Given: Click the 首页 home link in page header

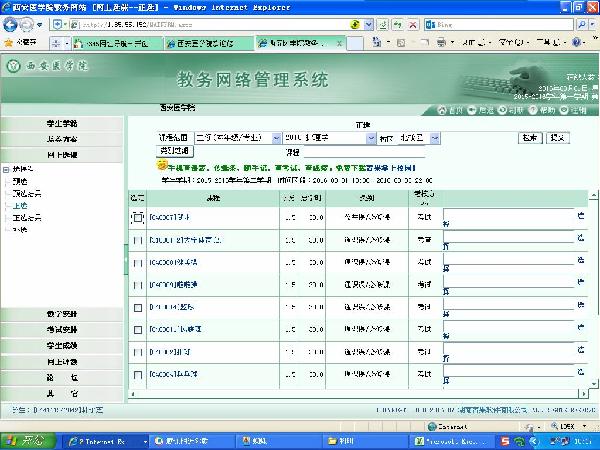Looking at the screenshot, I should 450,110.
